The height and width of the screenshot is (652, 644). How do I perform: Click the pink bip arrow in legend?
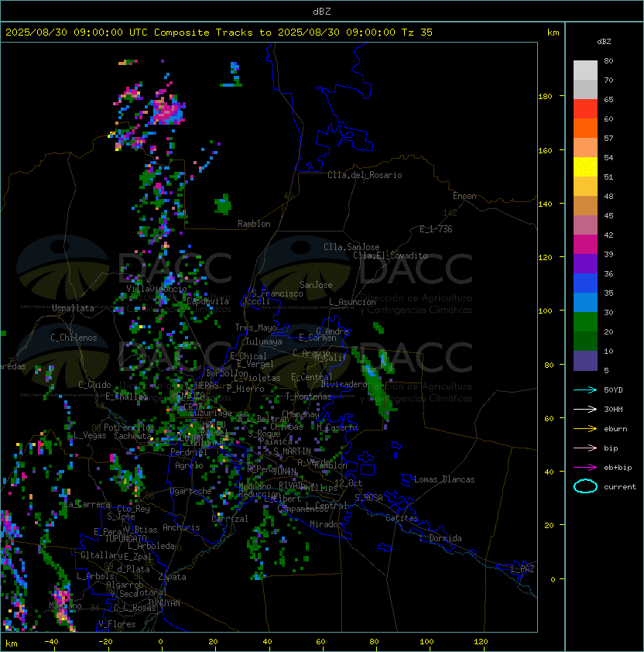(585, 448)
